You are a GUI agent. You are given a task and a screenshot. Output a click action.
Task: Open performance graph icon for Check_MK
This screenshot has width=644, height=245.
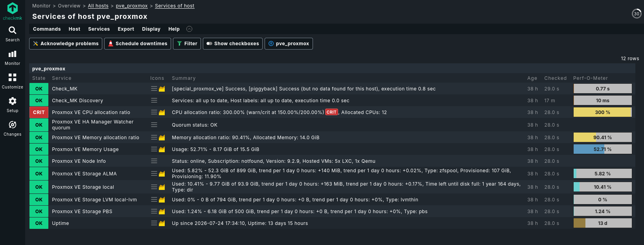pyautogui.click(x=162, y=89)
